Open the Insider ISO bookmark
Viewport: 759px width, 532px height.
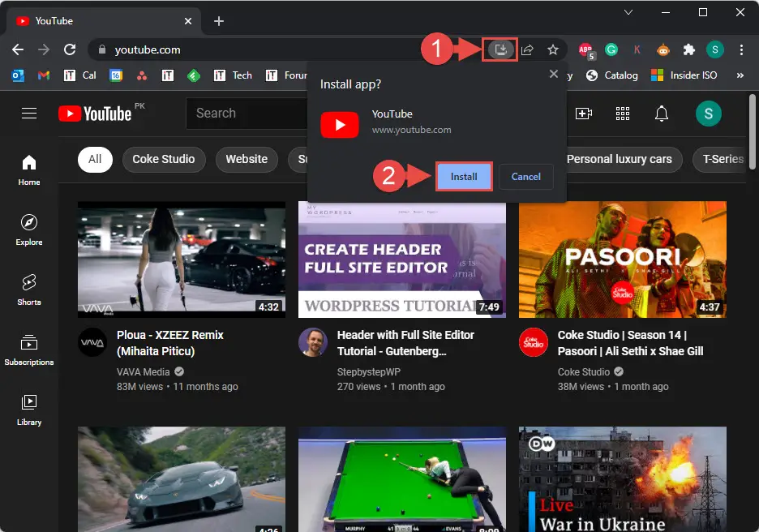tap(684, 75)
